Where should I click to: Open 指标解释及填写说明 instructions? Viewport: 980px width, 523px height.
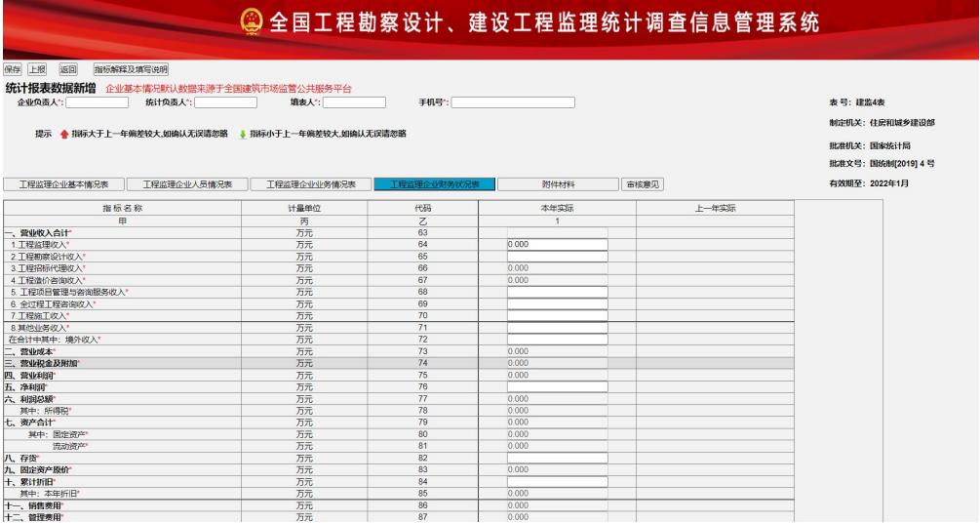coord(130,70)
